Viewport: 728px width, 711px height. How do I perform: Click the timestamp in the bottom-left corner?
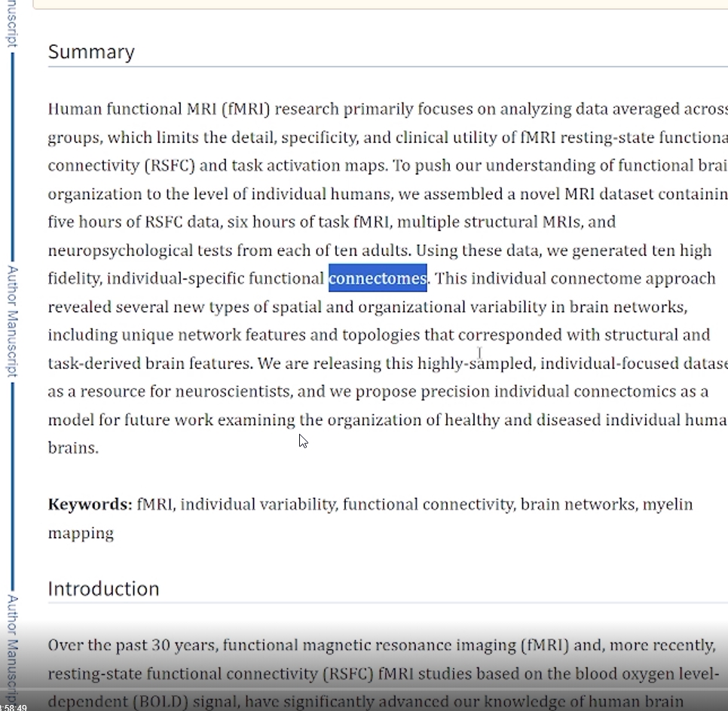point(14,706)
